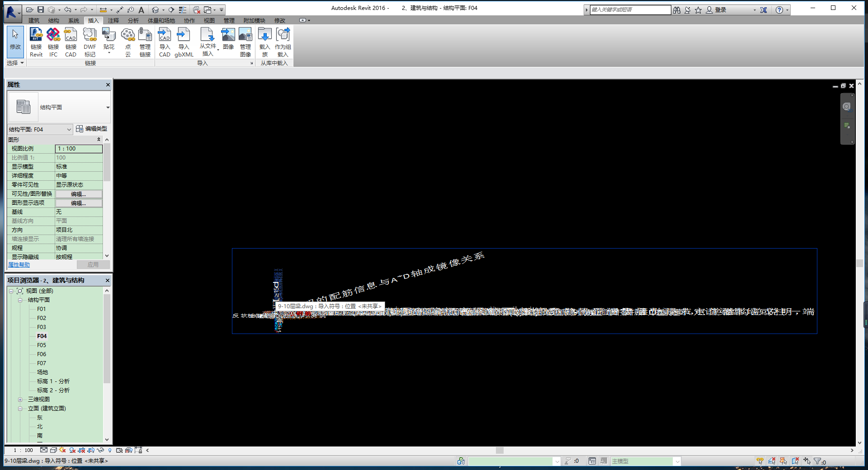This screenshot has height=470, width=868.
Task: Click the Import CAD (导入 CAD) tool
Action: pos(165,42)
